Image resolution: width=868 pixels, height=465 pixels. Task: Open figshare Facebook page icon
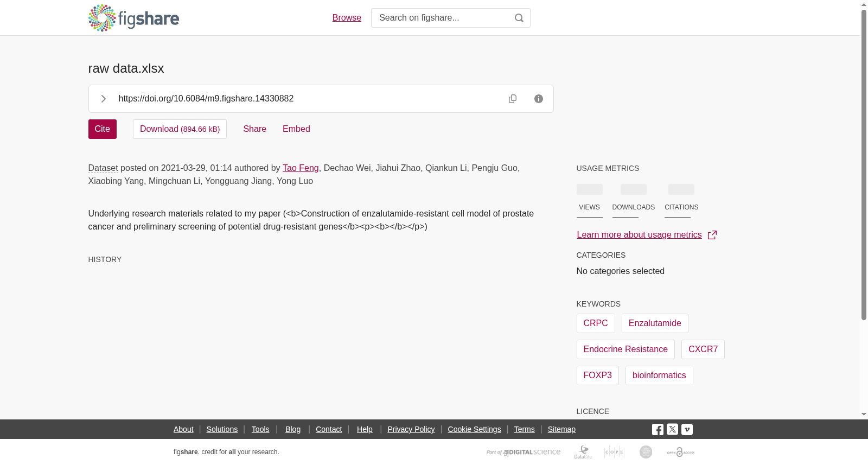tap(658, 429)
